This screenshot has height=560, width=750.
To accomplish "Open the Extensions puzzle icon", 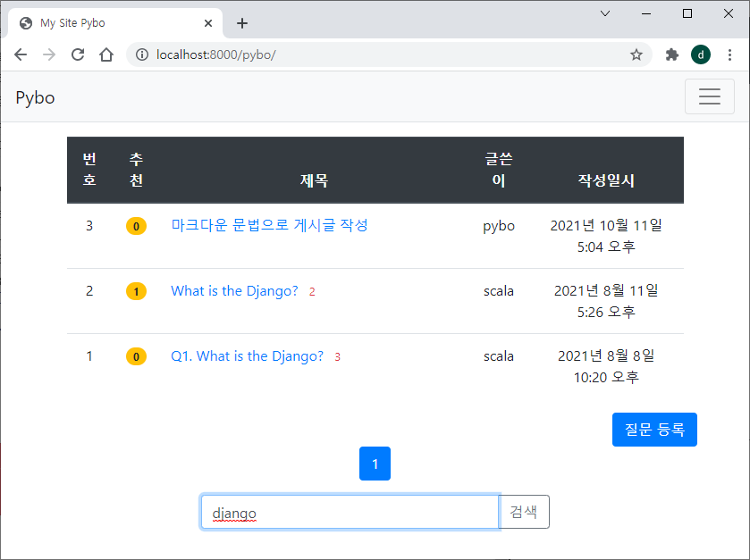I will pyautogui.click(x=672, y=54).
